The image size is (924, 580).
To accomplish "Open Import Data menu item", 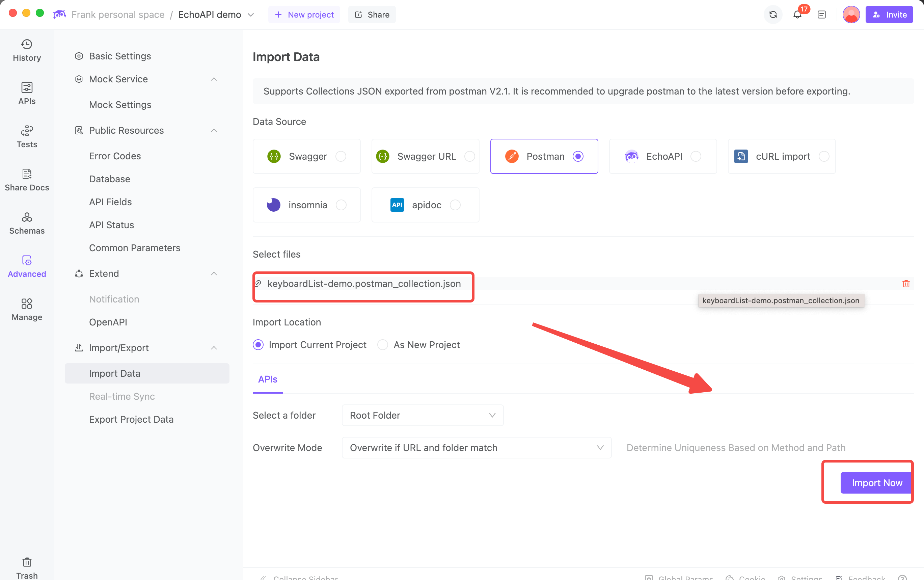I will click(147, 374).
